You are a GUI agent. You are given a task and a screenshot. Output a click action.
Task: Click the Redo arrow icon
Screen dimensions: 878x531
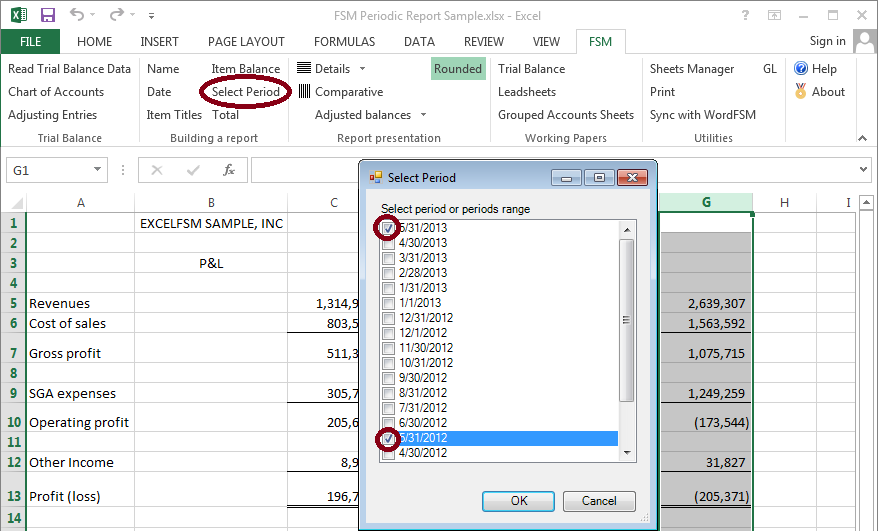click(116, 15)
